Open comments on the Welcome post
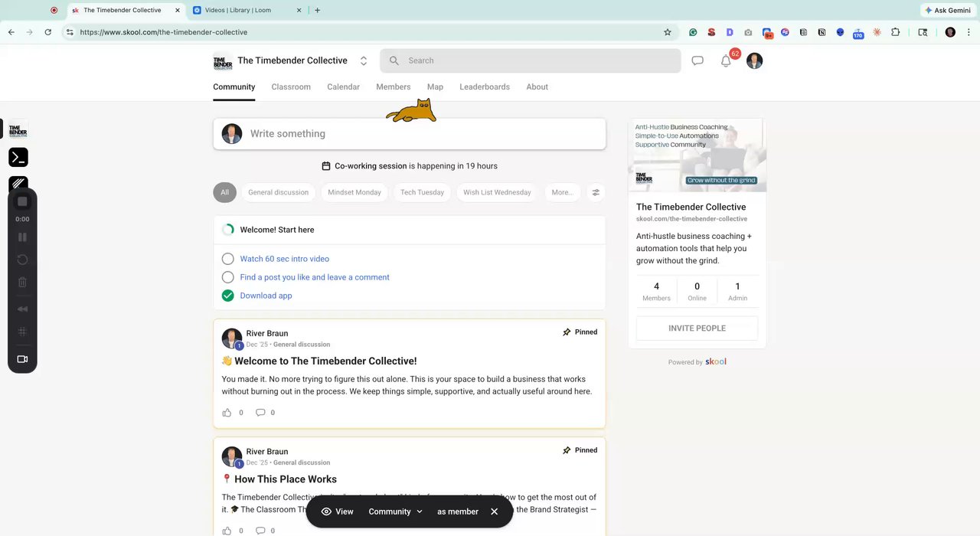 [x=260, y=413]
